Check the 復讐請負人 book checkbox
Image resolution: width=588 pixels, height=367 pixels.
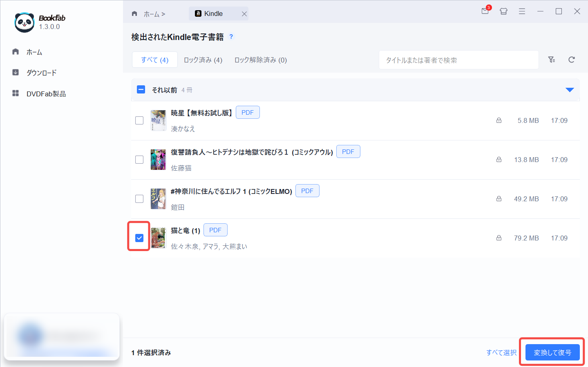[x=139, y=160]
